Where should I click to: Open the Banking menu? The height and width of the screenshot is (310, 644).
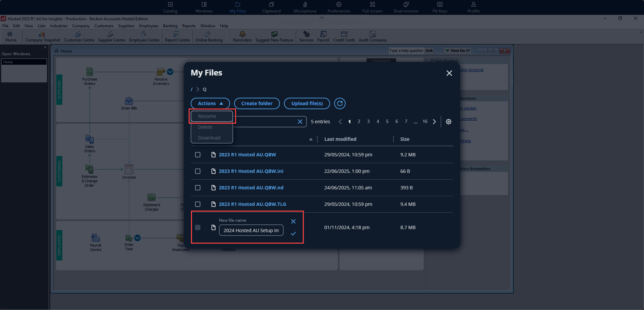click(170, 26)
